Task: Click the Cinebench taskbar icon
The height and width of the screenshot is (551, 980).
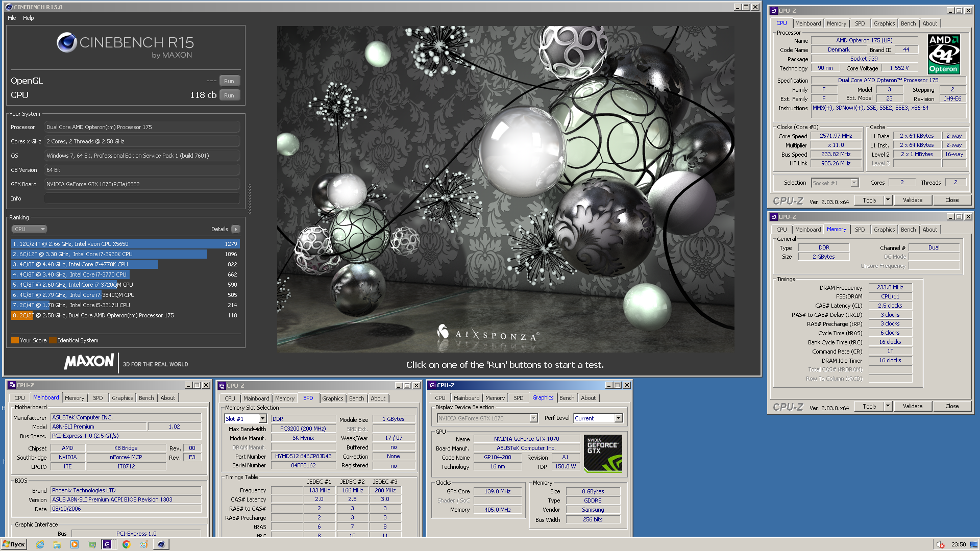Action: pos(161,544)
